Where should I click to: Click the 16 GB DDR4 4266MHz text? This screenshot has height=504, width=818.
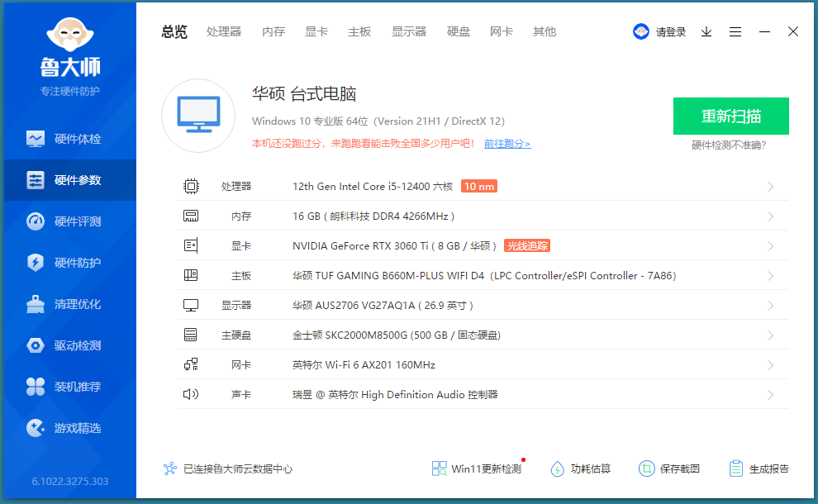click(x=373, y=216)
